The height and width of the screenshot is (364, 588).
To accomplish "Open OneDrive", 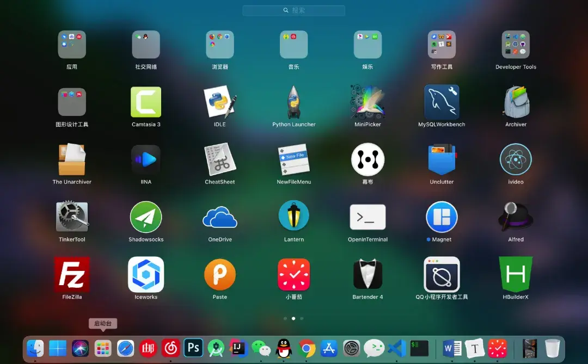I will (220, 217).
